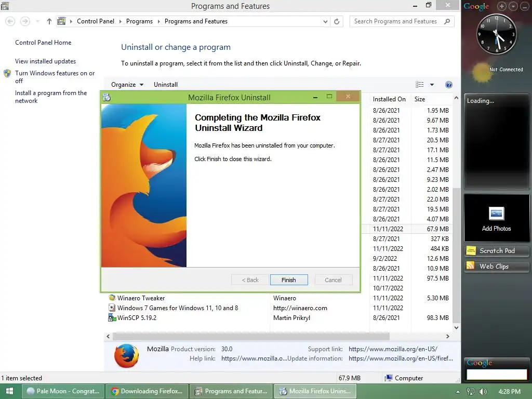Click the shield icon beside Windows features
Viewport: 532px width, 399px height.
coord(7,73)
